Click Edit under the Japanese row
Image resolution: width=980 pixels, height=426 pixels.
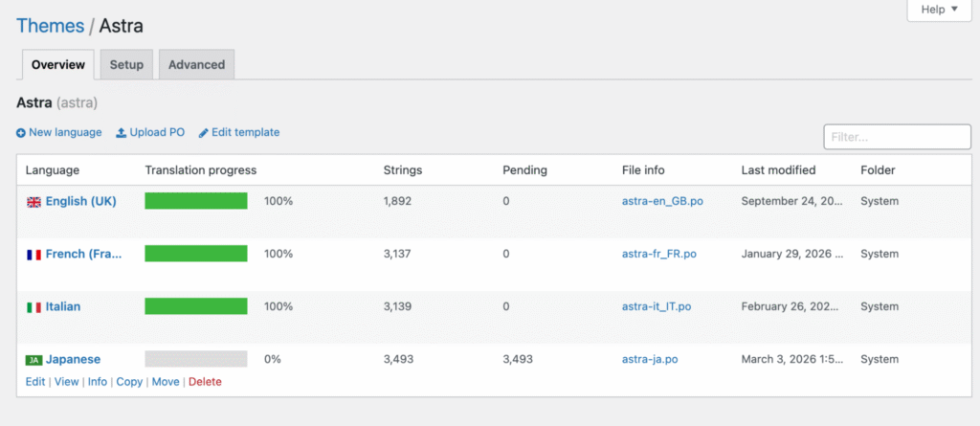tap(35, 382)
